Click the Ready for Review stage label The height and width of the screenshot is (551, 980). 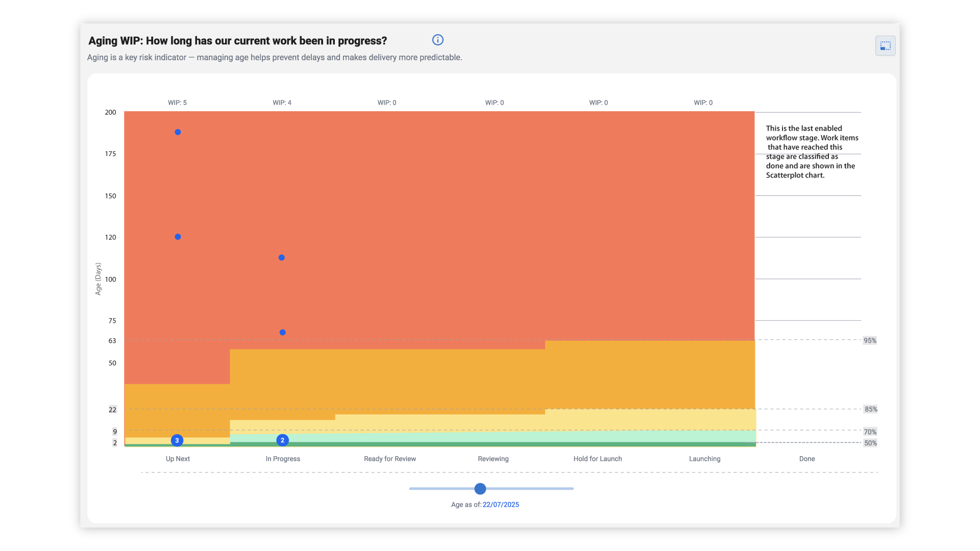tap(389, 459)
